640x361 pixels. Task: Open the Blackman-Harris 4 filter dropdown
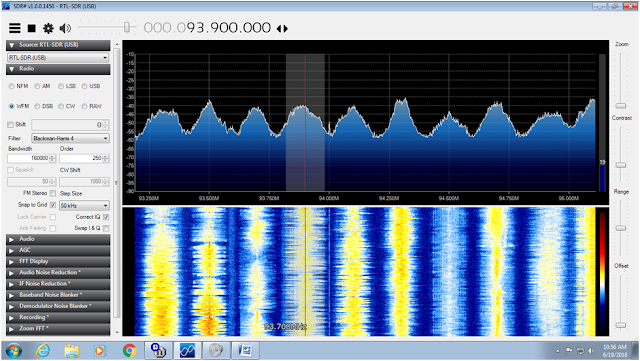coord(70,138)
